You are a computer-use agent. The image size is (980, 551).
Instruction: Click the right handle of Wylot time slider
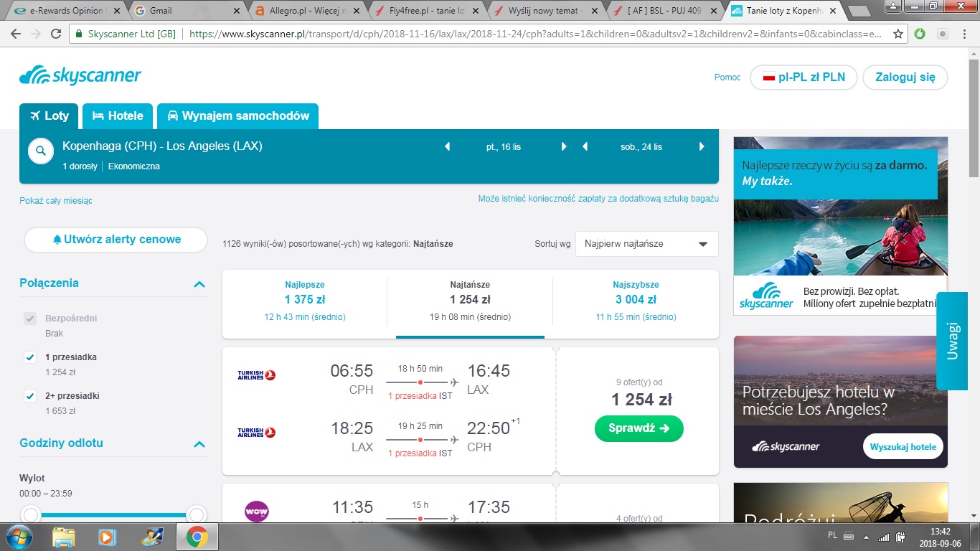pyautogui.click(x=196, y=514)
